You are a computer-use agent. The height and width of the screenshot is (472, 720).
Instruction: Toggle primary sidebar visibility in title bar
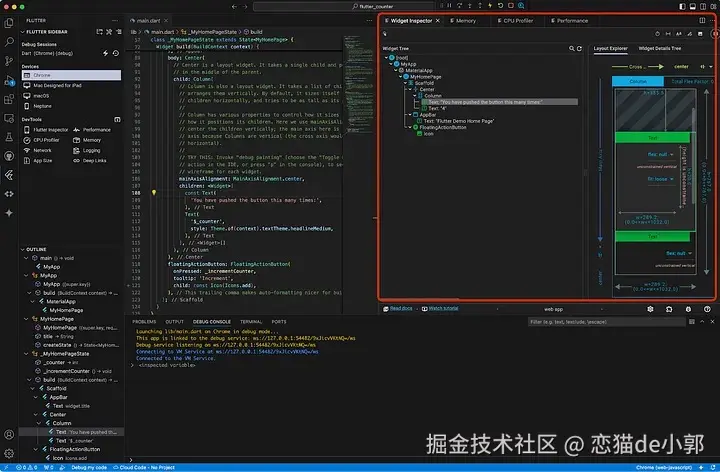click(x=682, y=6)
